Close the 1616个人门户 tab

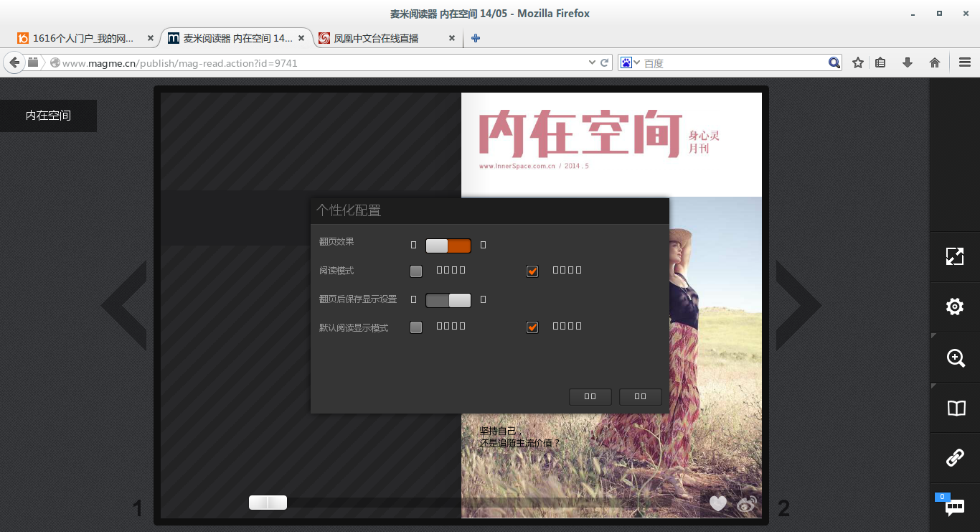(150, 38)
